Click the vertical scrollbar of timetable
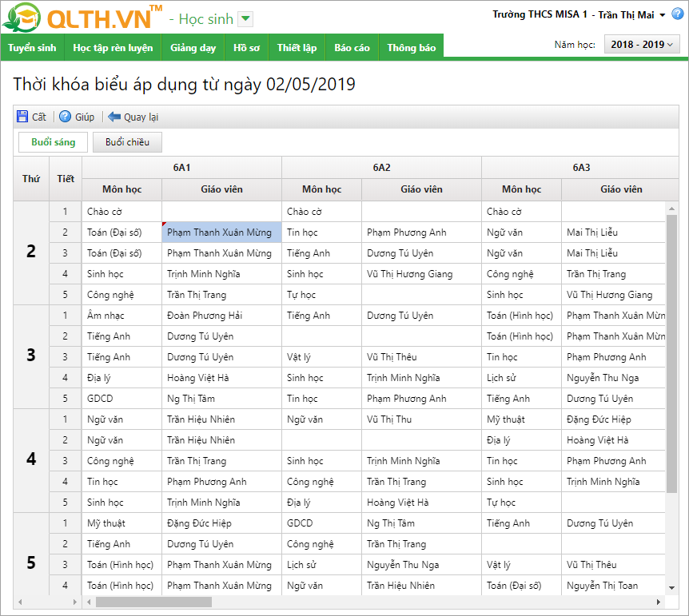The image size is (689, 616). tap(671, 352)
